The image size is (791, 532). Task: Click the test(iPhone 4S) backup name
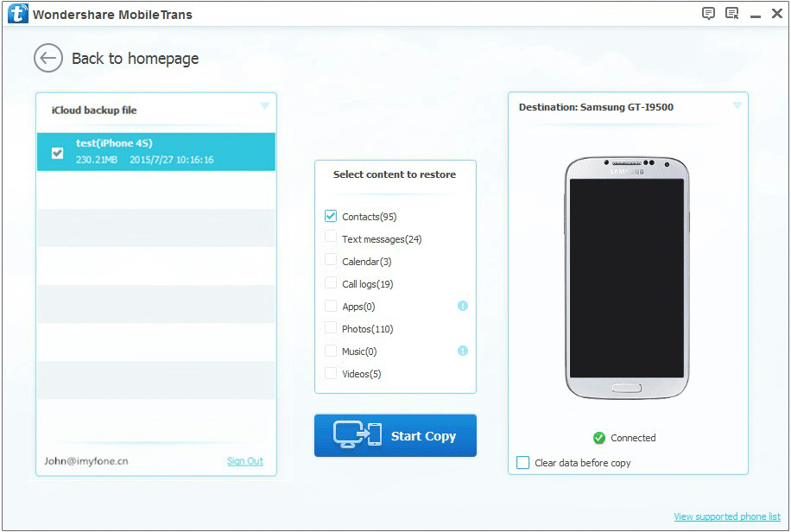click(114, 143)
